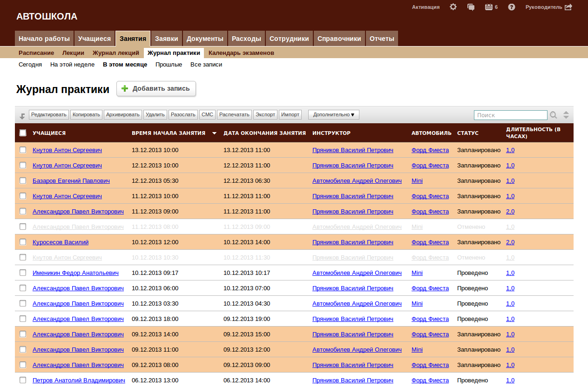Check the row for Базаров Евгений Павлович
The image size is (588, 387).
pos(23,180)
